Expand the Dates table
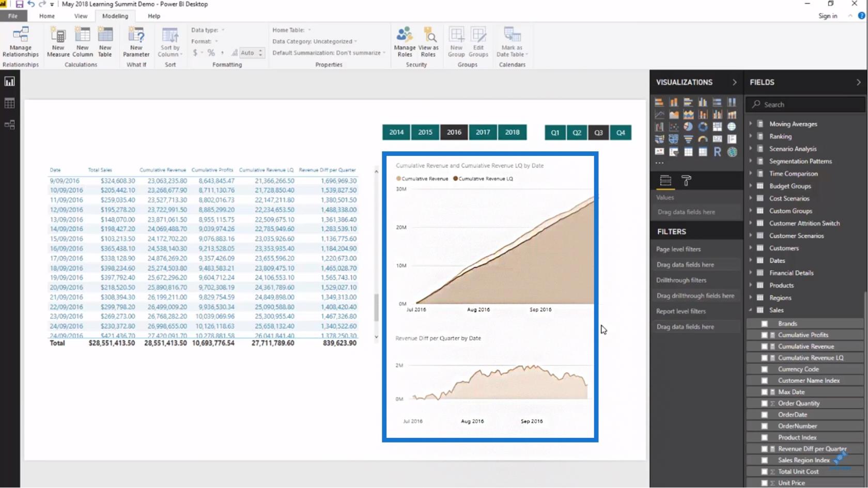This screenshot has height=488, width=868. tap(751, 260)
